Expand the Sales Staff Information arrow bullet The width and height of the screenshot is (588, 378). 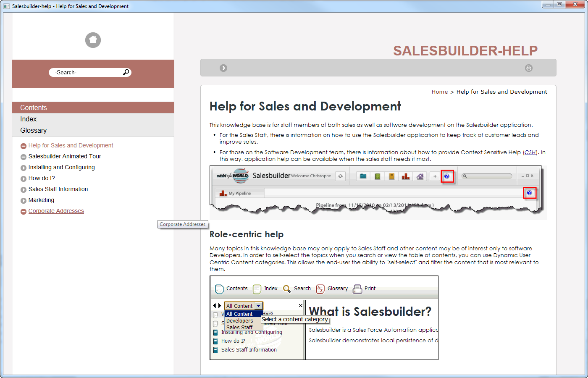tap(24, 190)
